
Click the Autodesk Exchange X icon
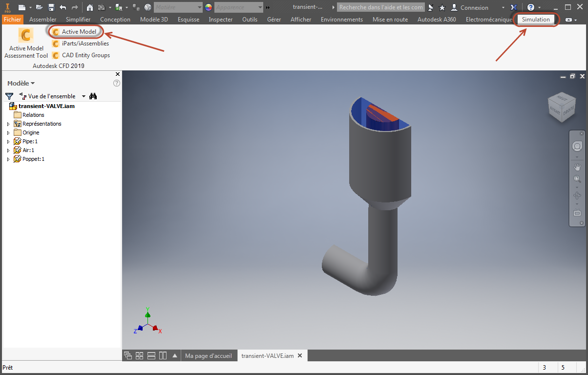click(x=513, y=7)
